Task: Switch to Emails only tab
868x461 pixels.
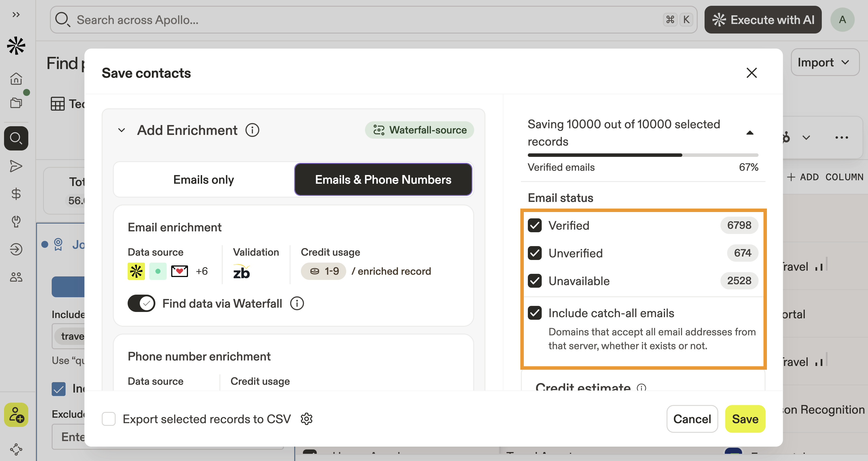Action: point(204,180)
